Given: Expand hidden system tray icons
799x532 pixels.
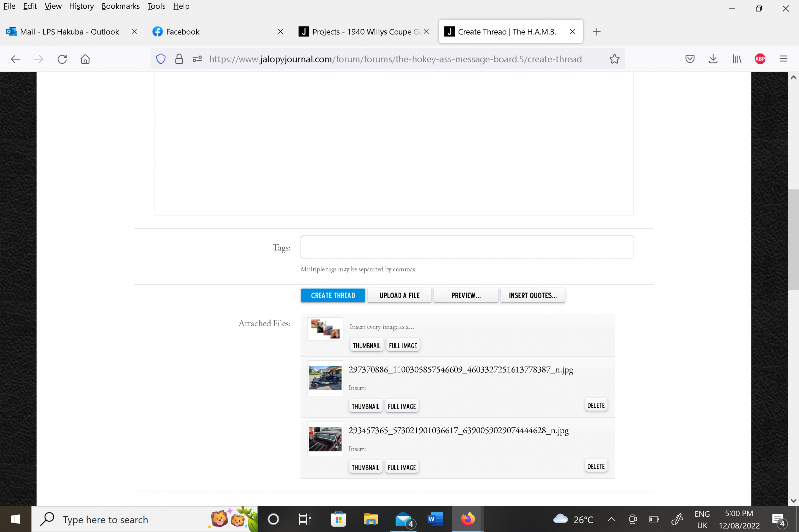Looking at the screenshot, I should pos(611,519).
